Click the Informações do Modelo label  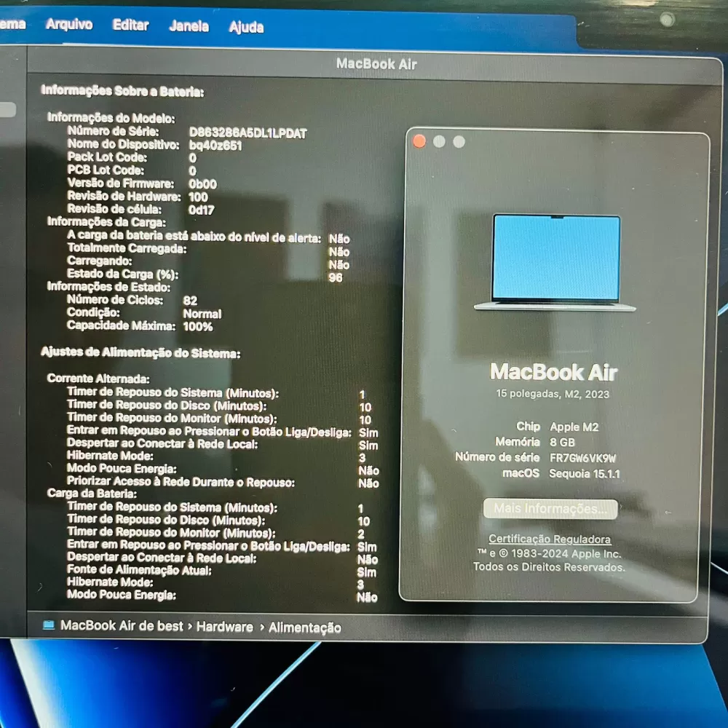click(x=111, y=118)
